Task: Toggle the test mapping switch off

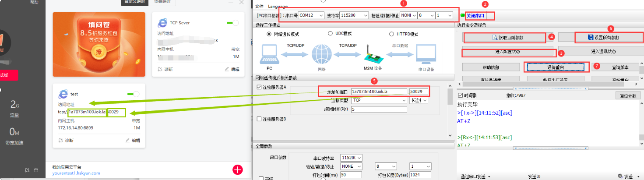Action: (133, 94)
